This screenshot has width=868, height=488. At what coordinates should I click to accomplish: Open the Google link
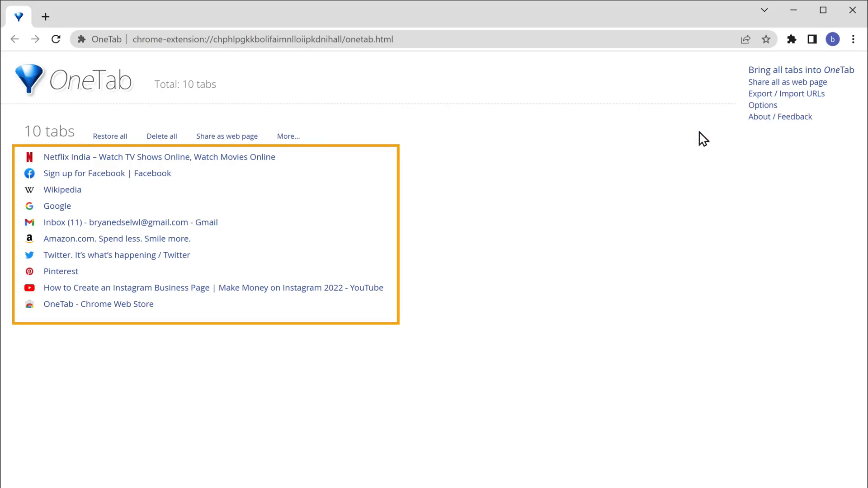point(57,206)
